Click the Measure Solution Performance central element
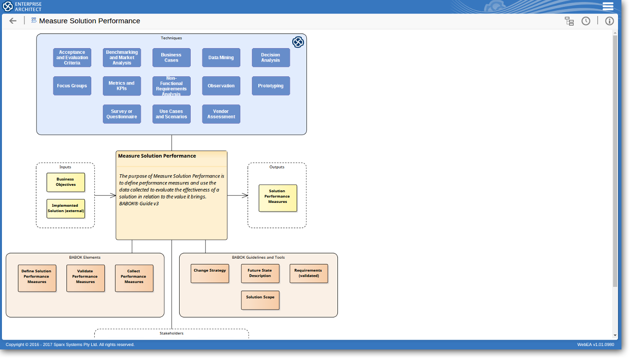The height and width of the screenshot is (364, 636). [x=171, y=195]
